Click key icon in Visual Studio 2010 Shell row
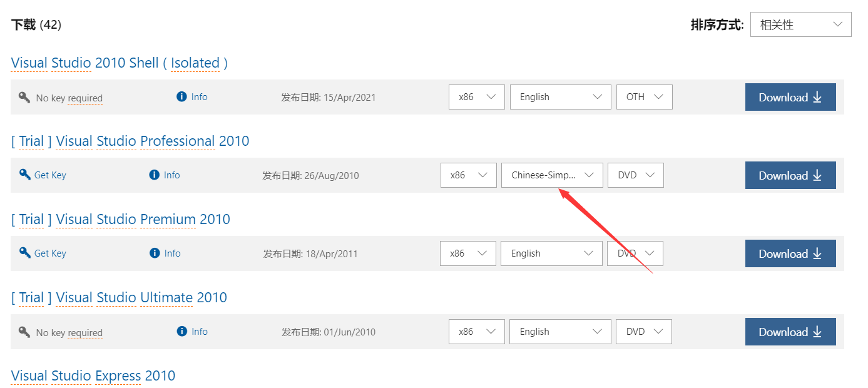 pos(25,98)
